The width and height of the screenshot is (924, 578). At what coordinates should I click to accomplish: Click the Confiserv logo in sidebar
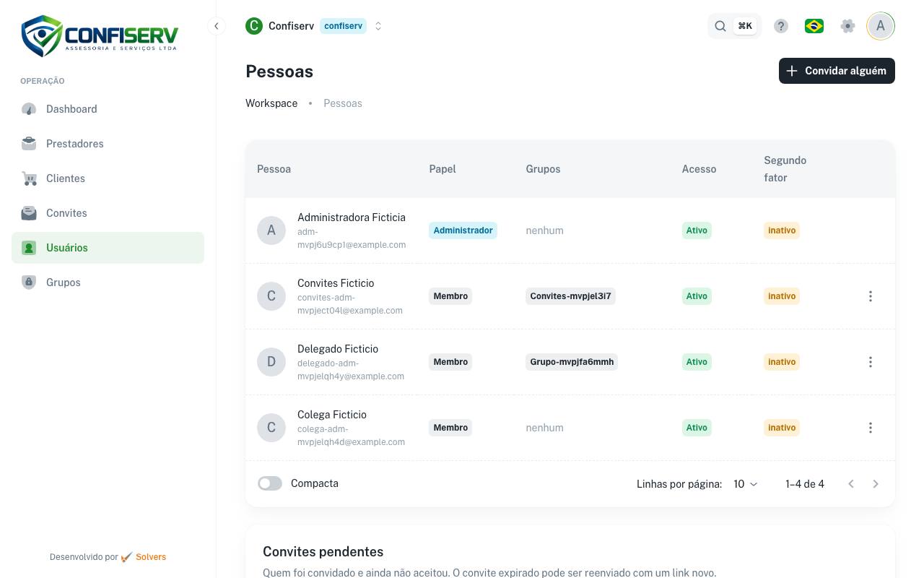pyautogui.click(x=100, y=36)
